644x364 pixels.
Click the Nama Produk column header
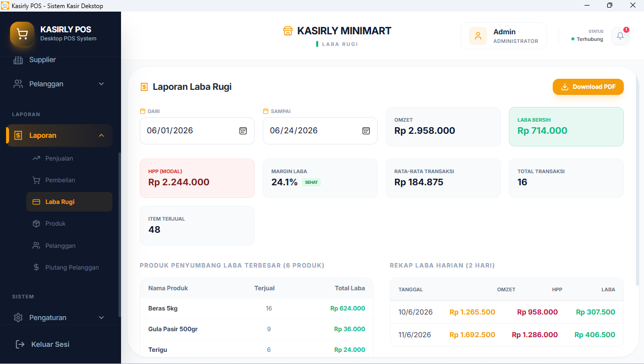tap(168, 288)
